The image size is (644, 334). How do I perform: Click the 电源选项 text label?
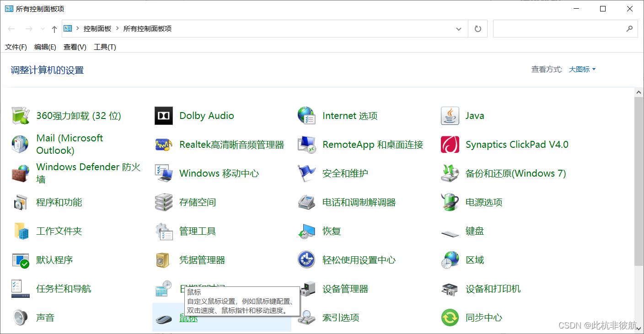pyautogui.click(x=484, y=202)
